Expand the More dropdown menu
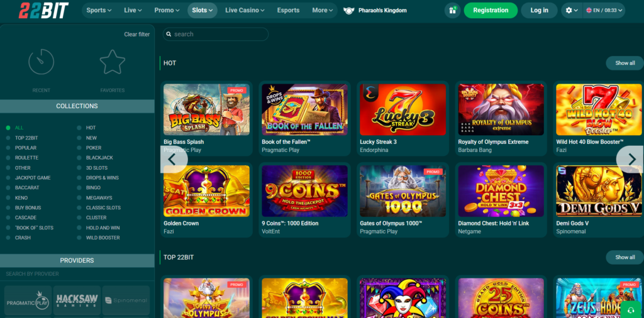644x318 pixels. [x=323, y=10]
